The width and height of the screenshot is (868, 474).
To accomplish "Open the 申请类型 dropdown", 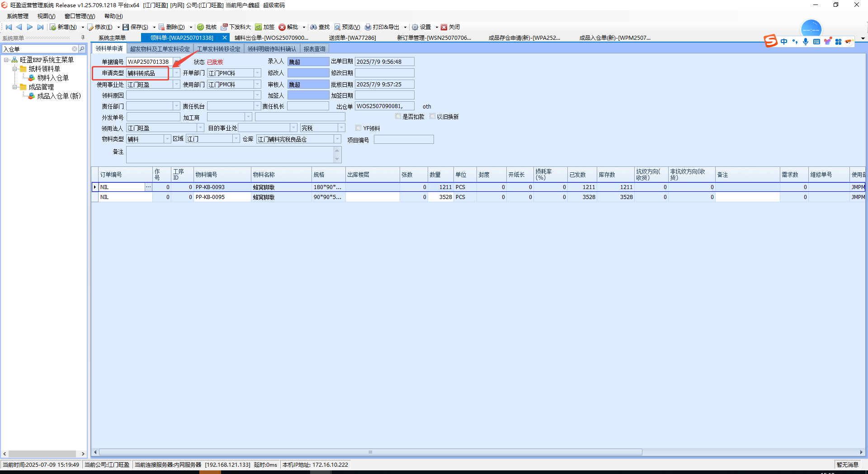I will (x=177, y=73).
